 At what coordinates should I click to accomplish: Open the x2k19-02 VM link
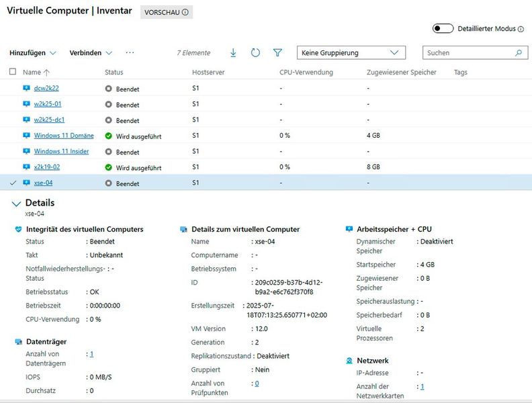tap(47, 167)
